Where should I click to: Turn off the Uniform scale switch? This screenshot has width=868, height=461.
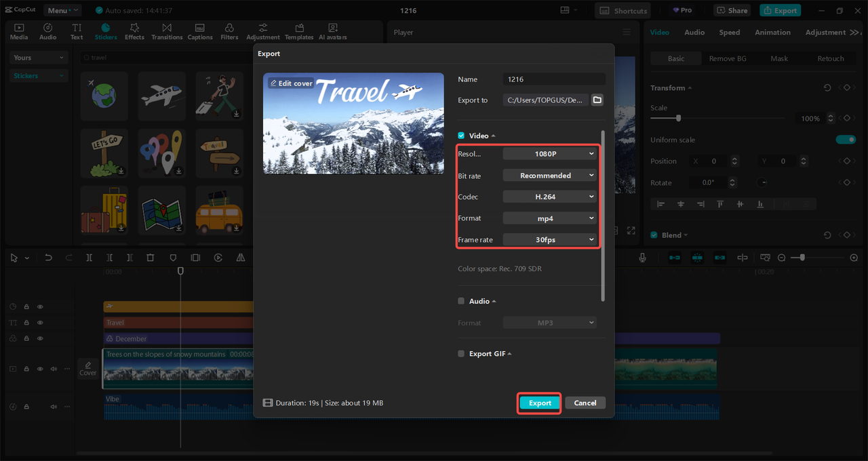846,140
